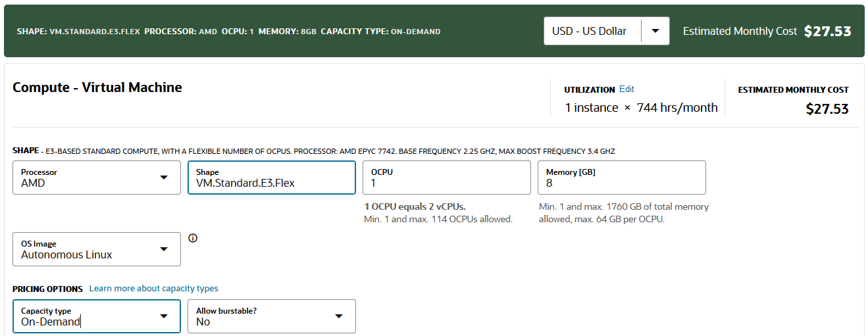
Task: Click the $27.53 amount under Estimated Monthly Cost panel
Action: (827, 109)
